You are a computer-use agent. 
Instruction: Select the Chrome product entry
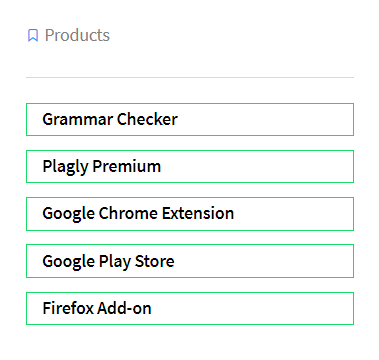[190, 214]
